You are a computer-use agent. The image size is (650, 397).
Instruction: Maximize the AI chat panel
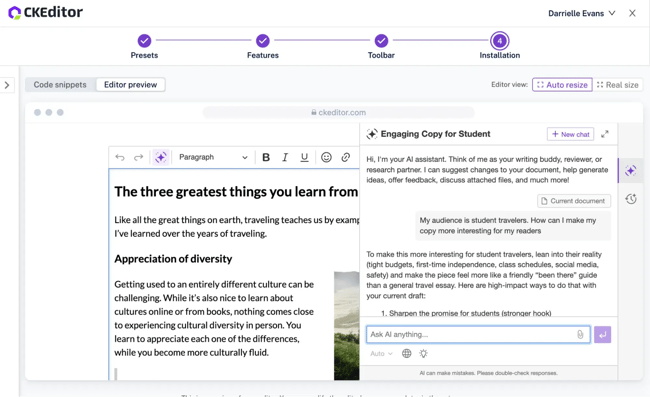point(605,134)
